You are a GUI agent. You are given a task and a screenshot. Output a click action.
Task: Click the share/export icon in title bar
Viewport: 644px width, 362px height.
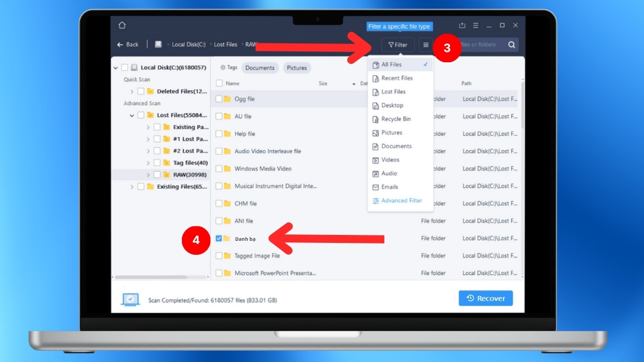tap(462, 25)
